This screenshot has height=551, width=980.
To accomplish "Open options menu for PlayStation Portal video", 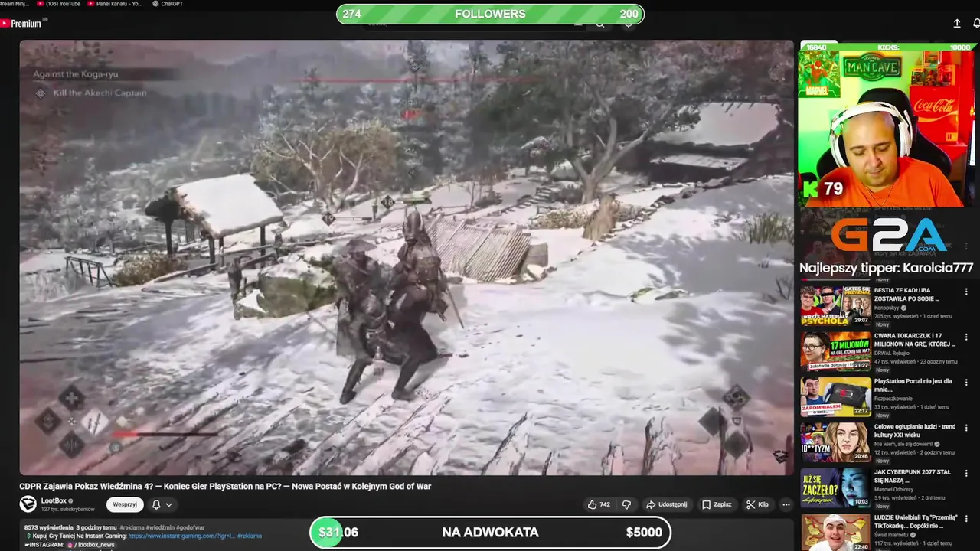I will click(966, 382).
